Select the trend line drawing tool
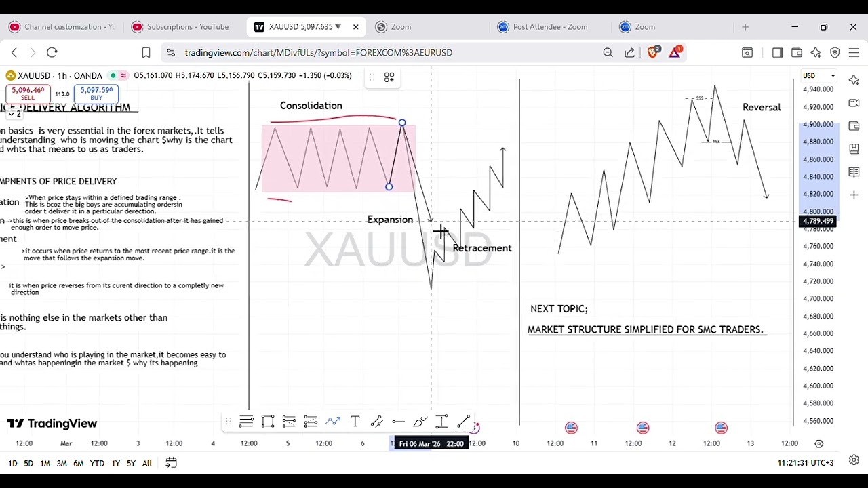868x488 pixels. tap(463, 422)
